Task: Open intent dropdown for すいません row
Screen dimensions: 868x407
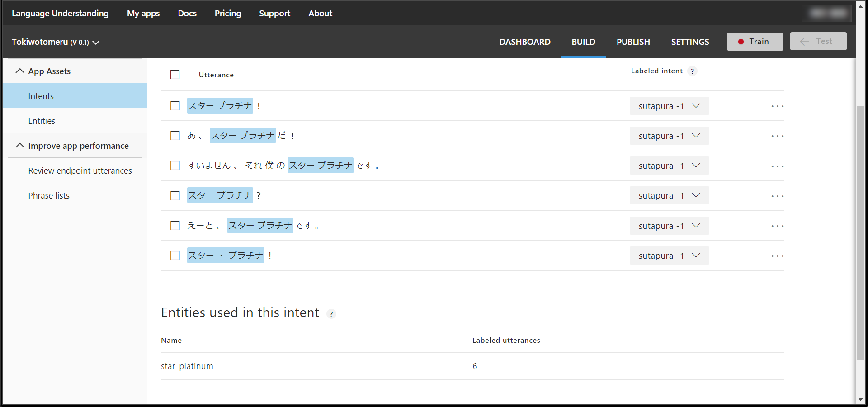Action: pos(669,166)
